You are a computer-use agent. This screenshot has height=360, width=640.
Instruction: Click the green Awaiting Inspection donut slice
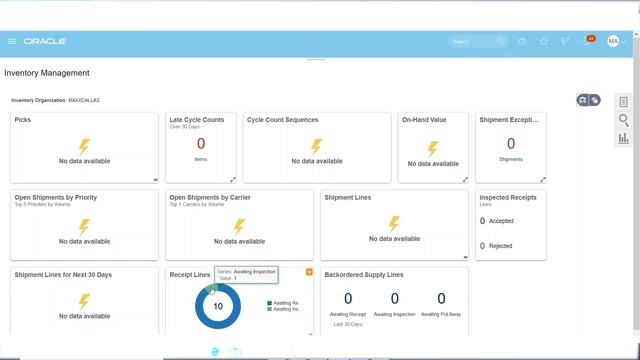(212, 289)
